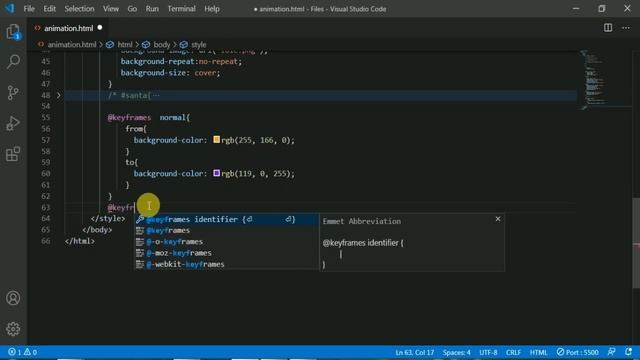Restore down the VS Code window
This screenshot has height=360, width=640.
click(x=602, y=9)
